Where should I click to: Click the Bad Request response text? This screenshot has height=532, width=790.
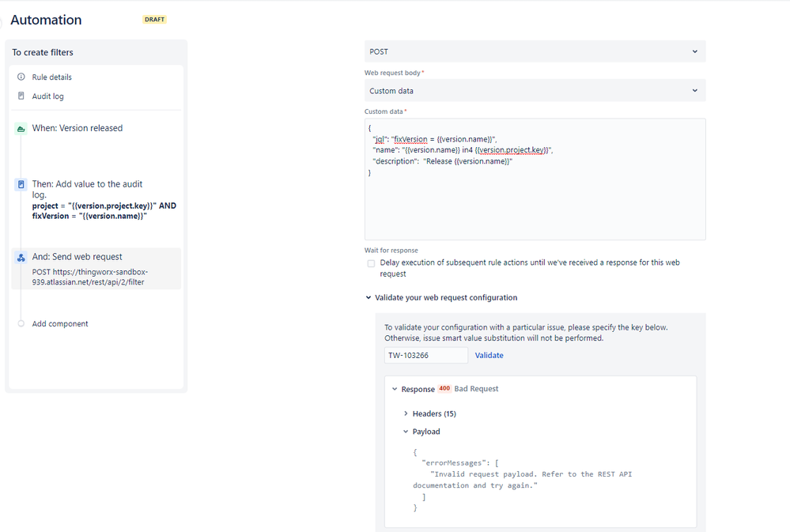[476, 389]
